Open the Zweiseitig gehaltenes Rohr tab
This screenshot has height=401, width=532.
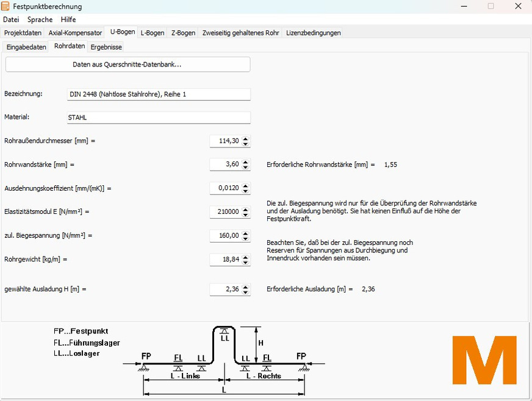pos(240,33)
